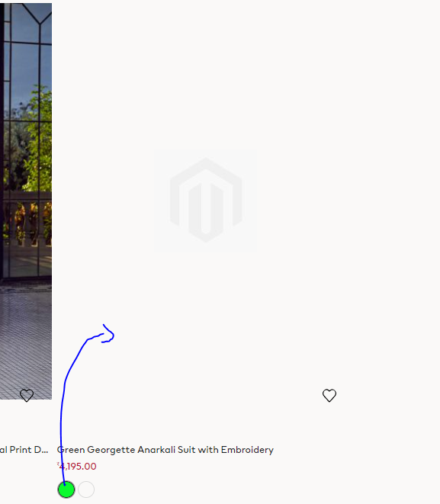Select the green color swatch
Image resolution: width=440 pixels, height=504 pixels.
click(x=66, y=490)
